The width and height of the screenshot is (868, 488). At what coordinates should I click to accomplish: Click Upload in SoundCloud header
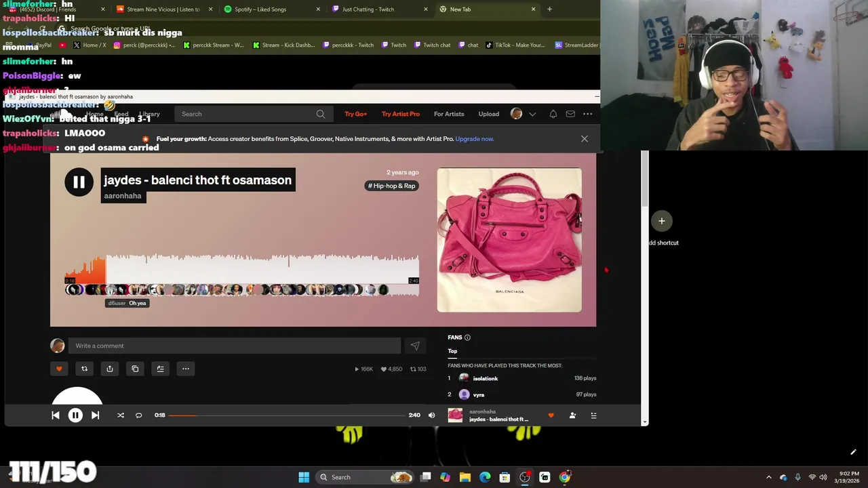[x=489, y=114]
